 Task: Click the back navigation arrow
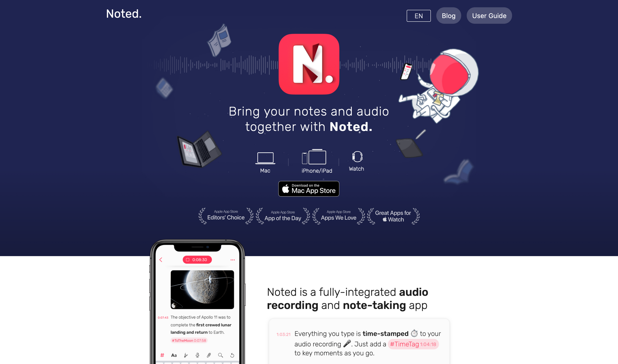click(161, 260)
